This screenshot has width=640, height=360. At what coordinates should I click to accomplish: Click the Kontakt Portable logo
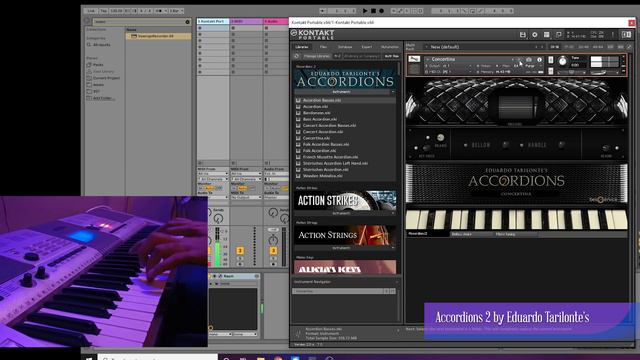(313, 35)
